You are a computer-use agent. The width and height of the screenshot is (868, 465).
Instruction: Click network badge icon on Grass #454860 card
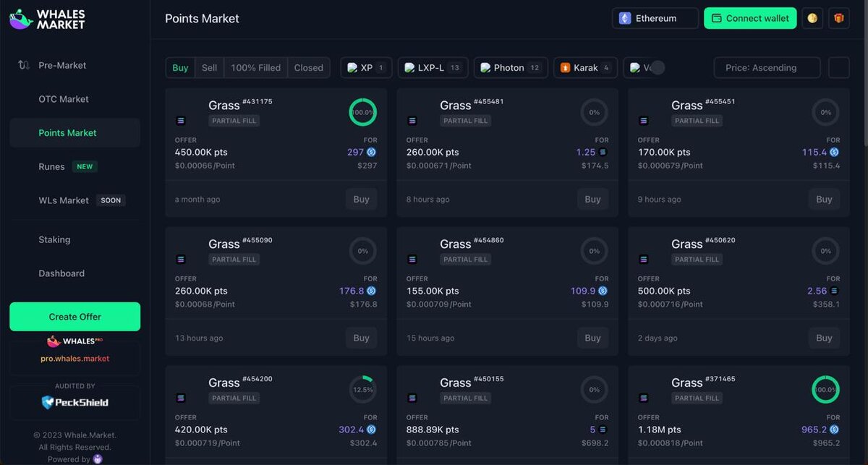pos(412,260)
